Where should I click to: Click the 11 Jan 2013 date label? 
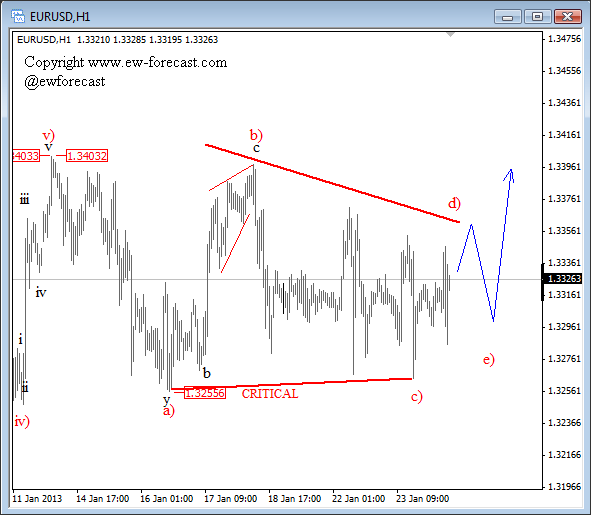pos(37,499)
